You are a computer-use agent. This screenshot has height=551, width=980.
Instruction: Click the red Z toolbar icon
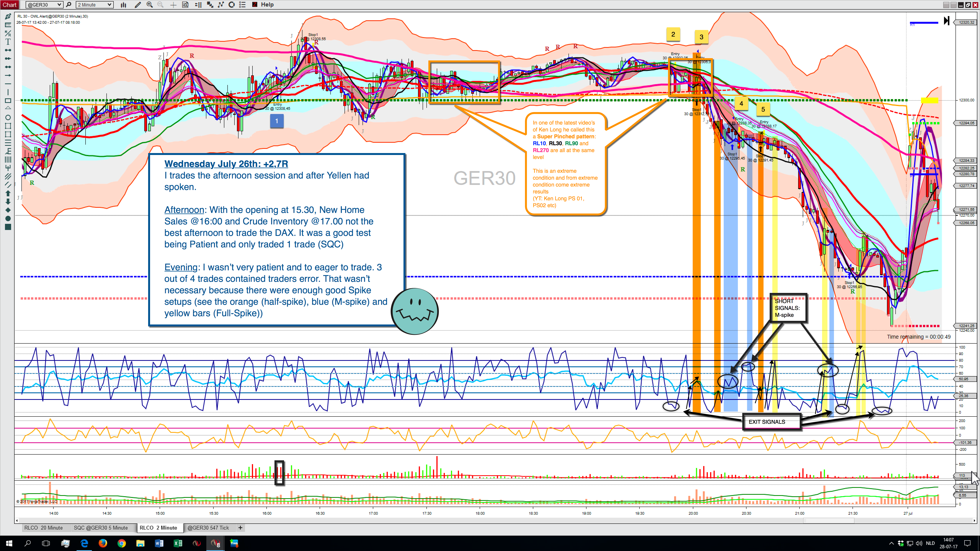point(255,5)
